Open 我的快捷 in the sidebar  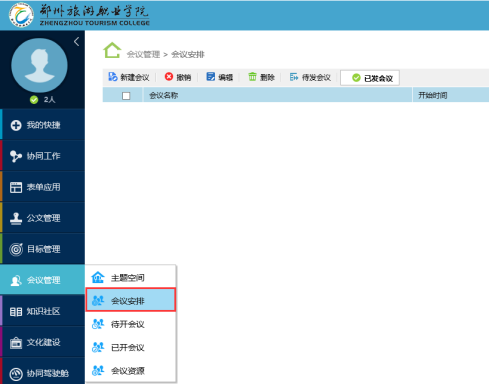click(42, 125)
